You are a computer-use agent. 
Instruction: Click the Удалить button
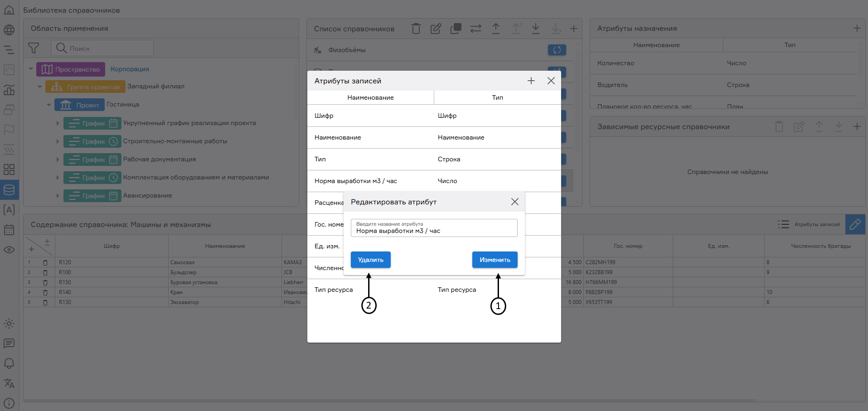point(370,260)
